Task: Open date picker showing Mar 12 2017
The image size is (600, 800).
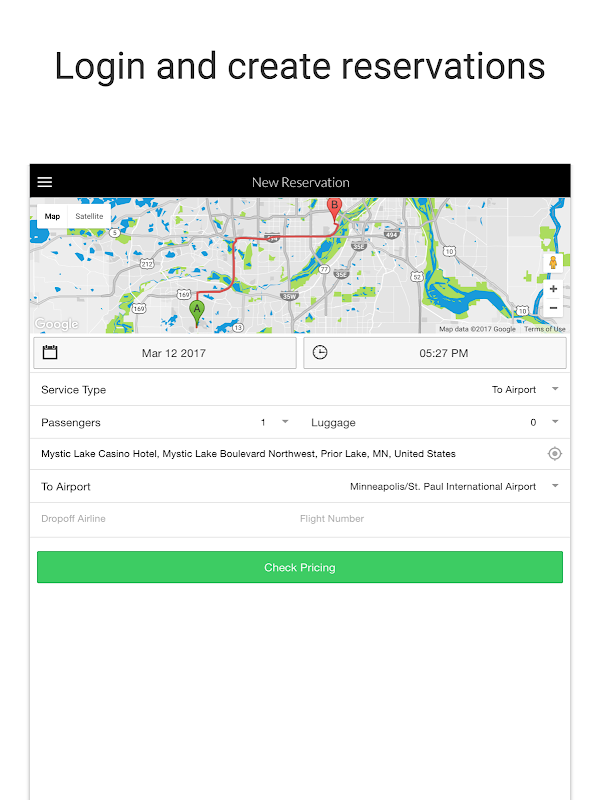Action: 165,353
